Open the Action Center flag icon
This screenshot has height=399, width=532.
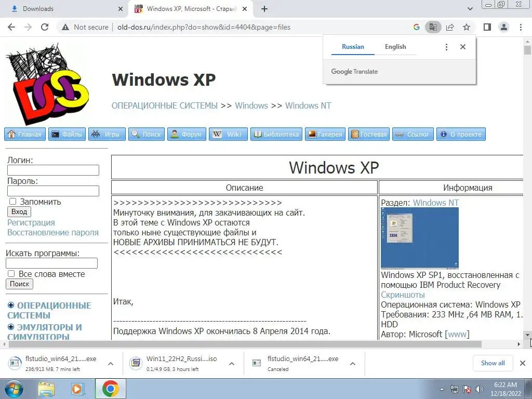coord(467,389)
